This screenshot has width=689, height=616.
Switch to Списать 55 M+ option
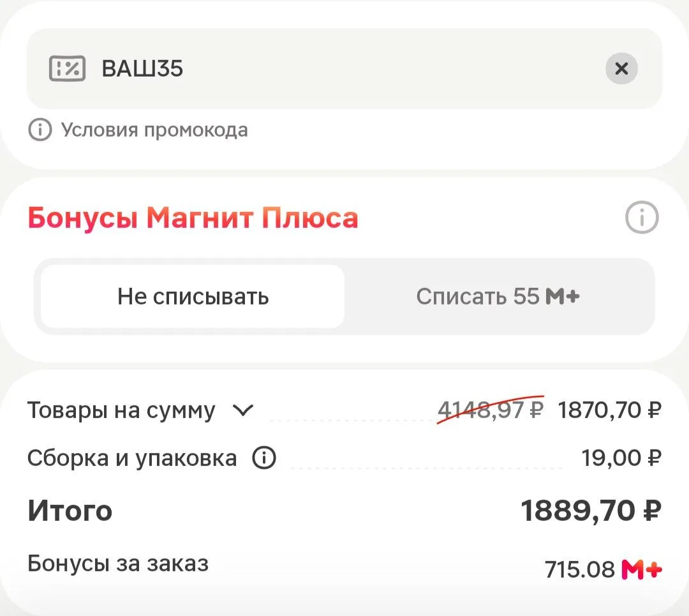pyautogui.click(x=498, y=296)
